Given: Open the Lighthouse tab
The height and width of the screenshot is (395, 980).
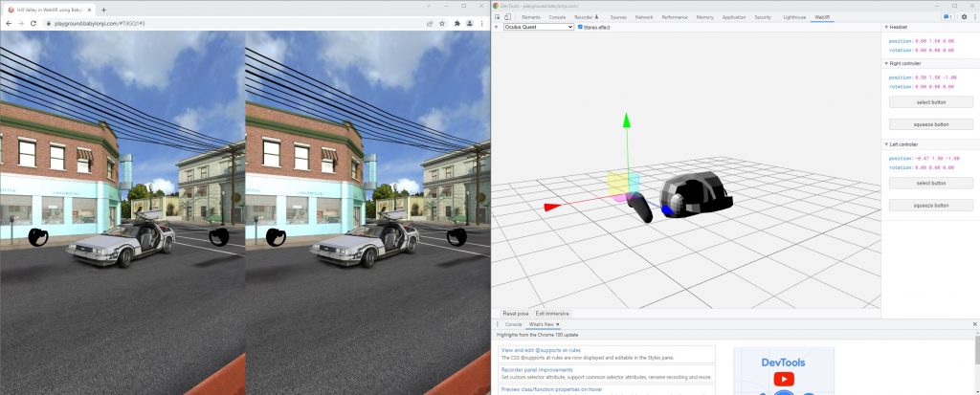Looking at the screenshot, I should coord(794,17).
